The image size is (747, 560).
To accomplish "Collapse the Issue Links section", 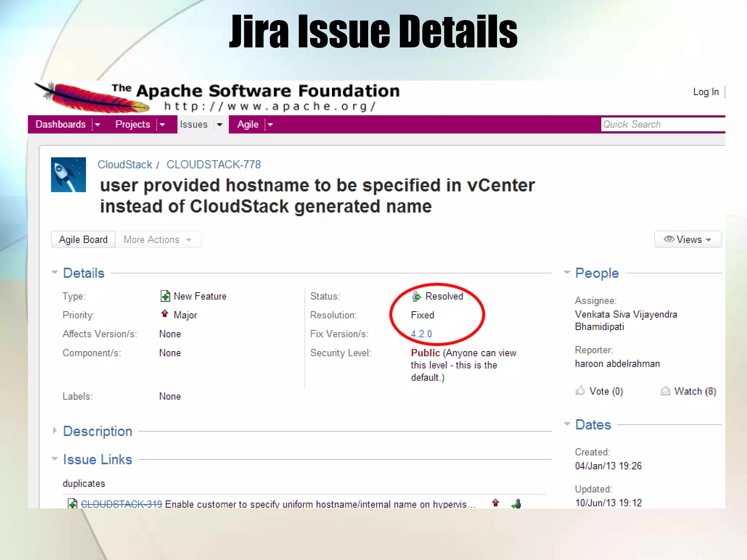I will [55, 459].
